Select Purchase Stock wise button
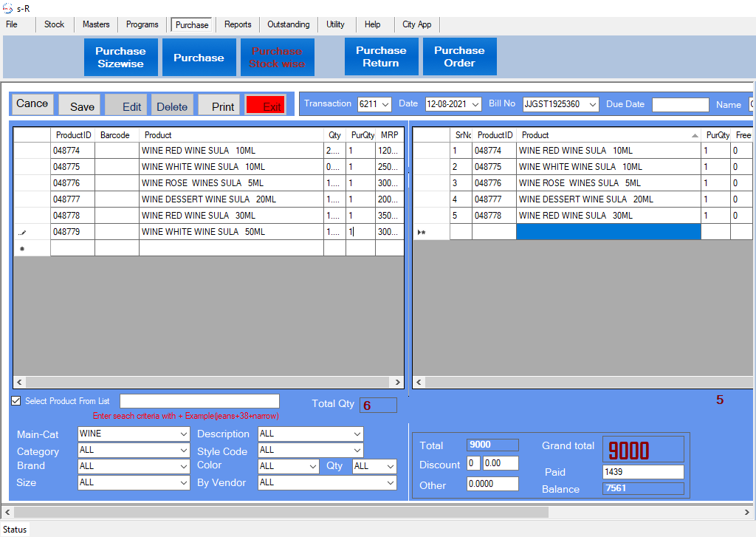Viewport: 756px width, 537px height. tap(277, 57)
